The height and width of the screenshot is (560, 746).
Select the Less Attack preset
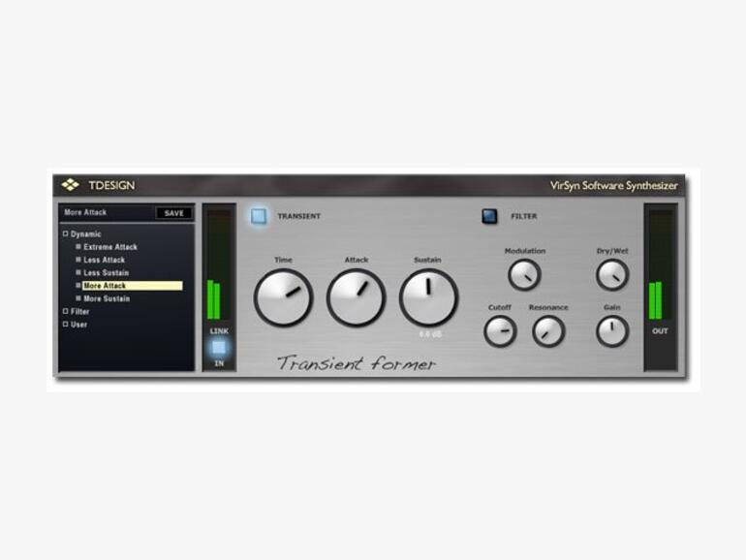click(105, 260)
